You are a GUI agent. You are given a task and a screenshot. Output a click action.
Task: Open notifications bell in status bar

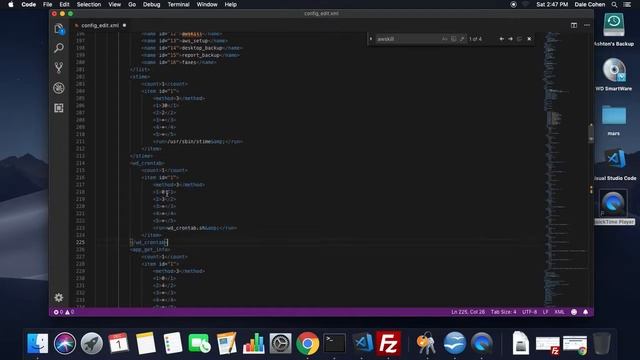tap(585, 312)
